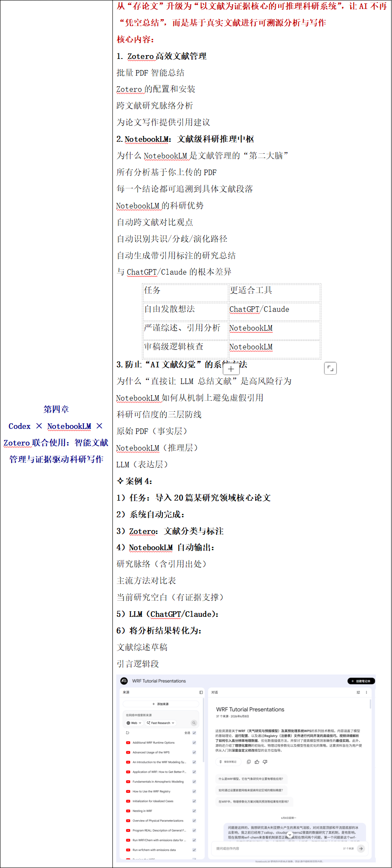Click the chat panel scrollbar
The image size is (392, 868).
[x=370, y=705]
